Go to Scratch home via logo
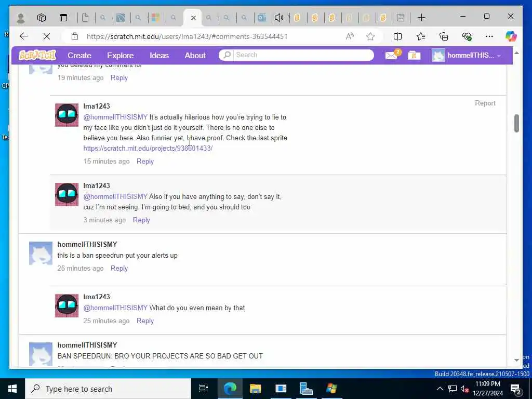532x399 pixels. (37, 55)
